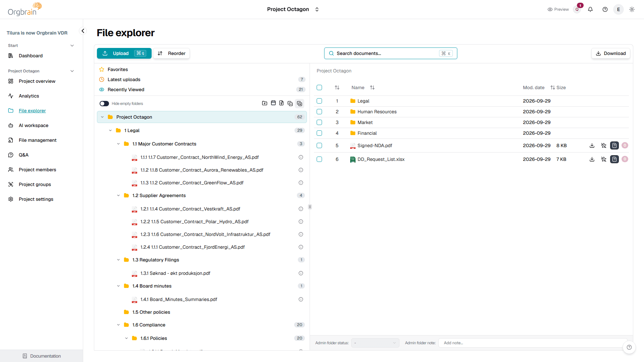Collapse the Start section in sidebar

point(72,46)
